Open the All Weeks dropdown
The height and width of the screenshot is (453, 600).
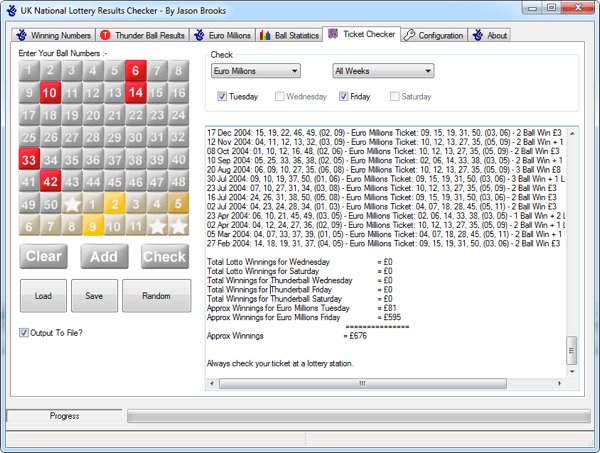click(x=383, y=71)
